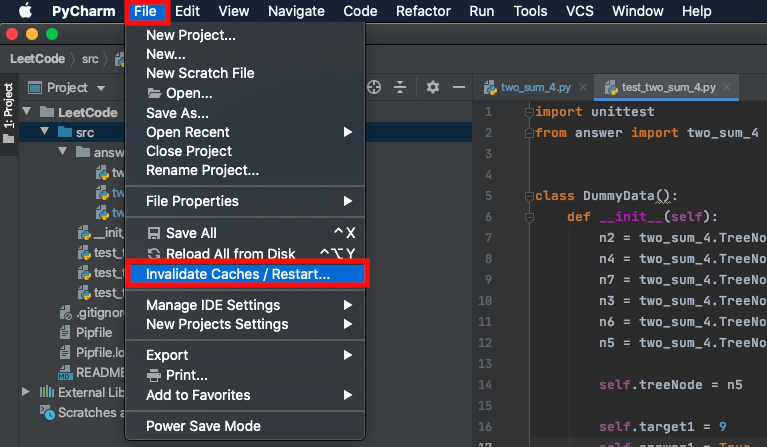Switch to the two_sum_4.py tab

click(535, 88)
